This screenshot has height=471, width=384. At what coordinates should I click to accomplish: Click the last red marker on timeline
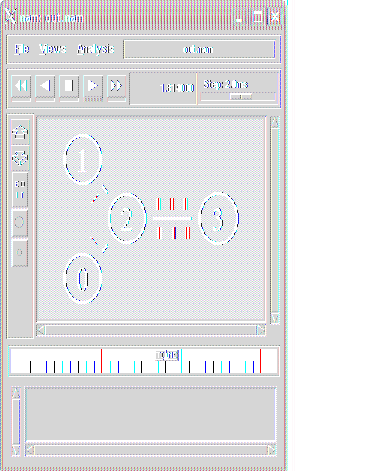click(x=260, y=361)
